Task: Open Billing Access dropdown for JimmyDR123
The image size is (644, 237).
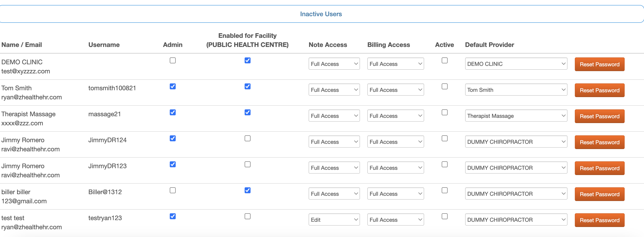Action: click(396, 168)
